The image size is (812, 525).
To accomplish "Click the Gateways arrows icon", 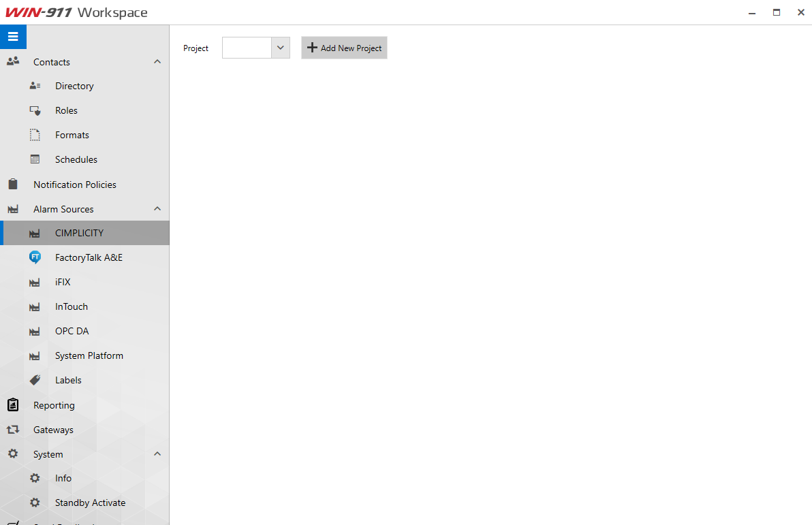I will pyautogui.click(x=13, y=429).
